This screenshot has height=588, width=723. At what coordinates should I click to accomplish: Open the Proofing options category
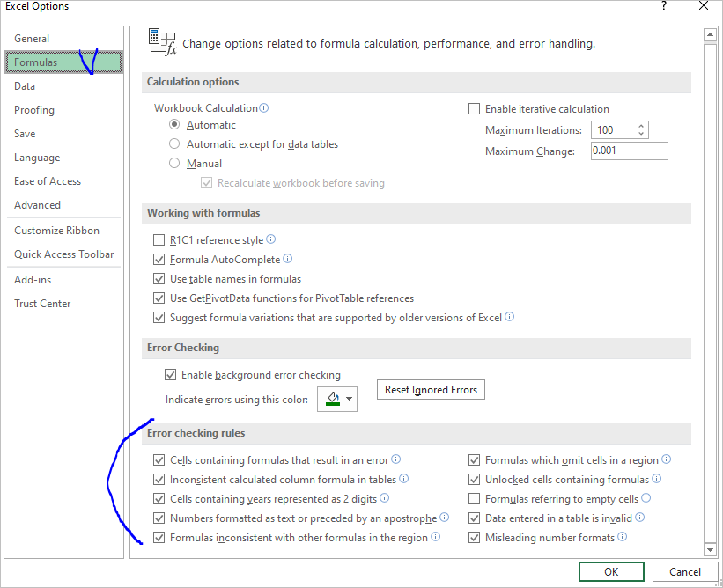[64, 110]
